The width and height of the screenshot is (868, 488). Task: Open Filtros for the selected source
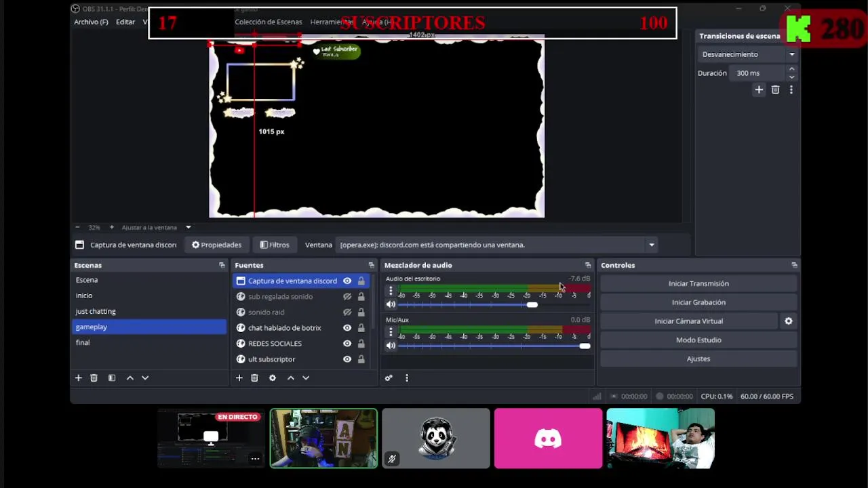(274, 245)
